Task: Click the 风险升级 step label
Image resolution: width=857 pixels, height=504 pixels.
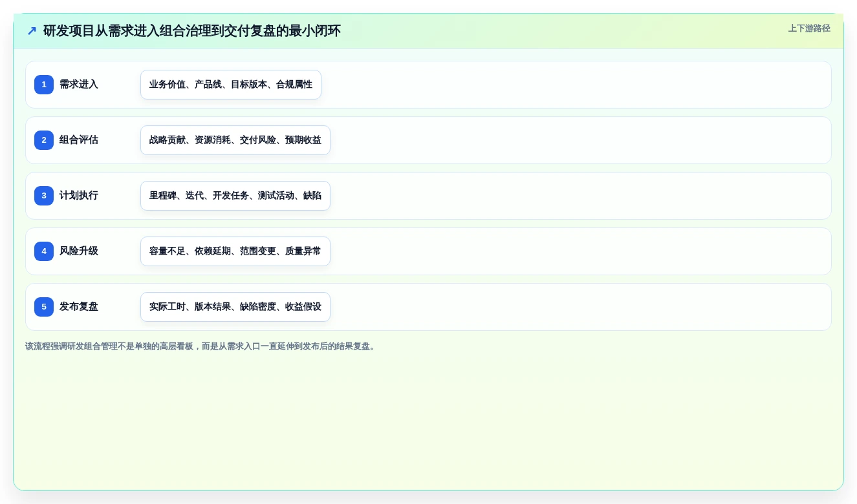Action: pos(79,251)
